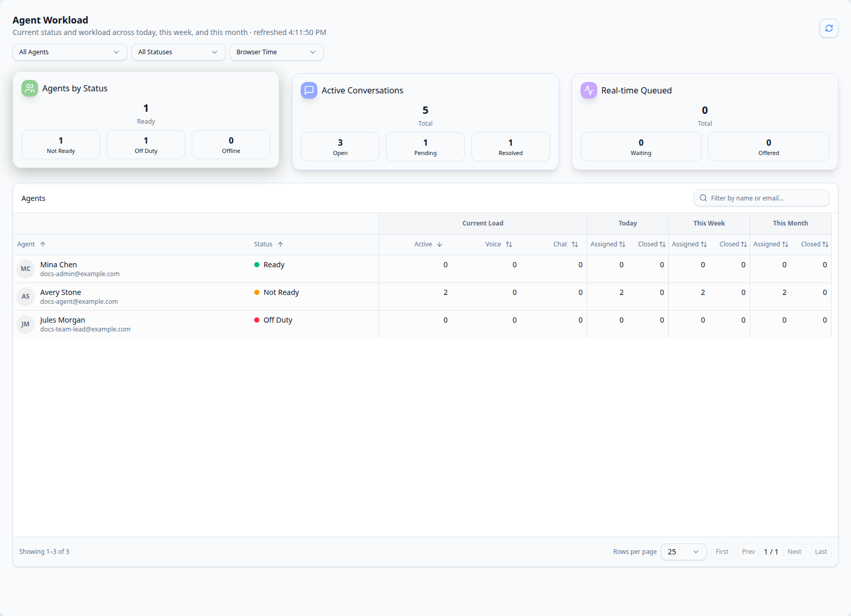Image resolution: width=851 pixels, height=616 pixels.
Task: Focus the Filter by name or email field
Action: 762,198
